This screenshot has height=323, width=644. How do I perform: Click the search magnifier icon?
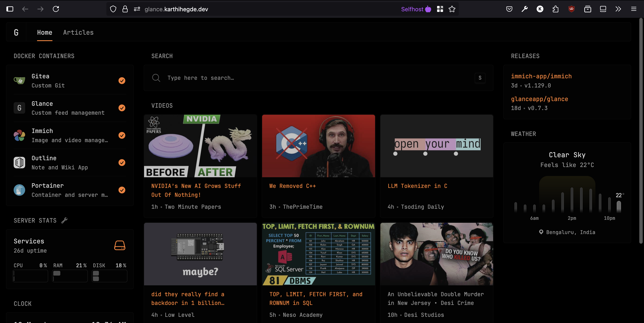click(156, 78)
